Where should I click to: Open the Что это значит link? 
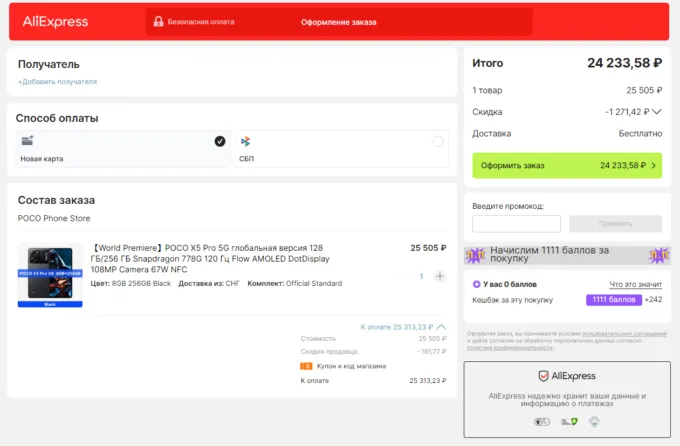[x=635, y=284]
